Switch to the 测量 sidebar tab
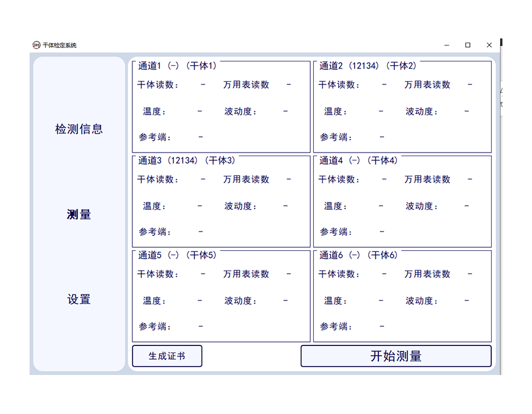 point(79,215)
